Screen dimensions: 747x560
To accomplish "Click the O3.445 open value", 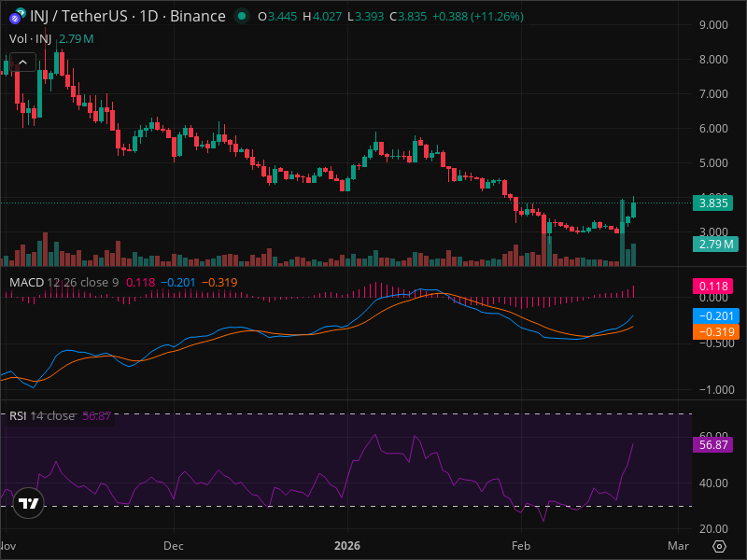I will [x=277, y=17].
